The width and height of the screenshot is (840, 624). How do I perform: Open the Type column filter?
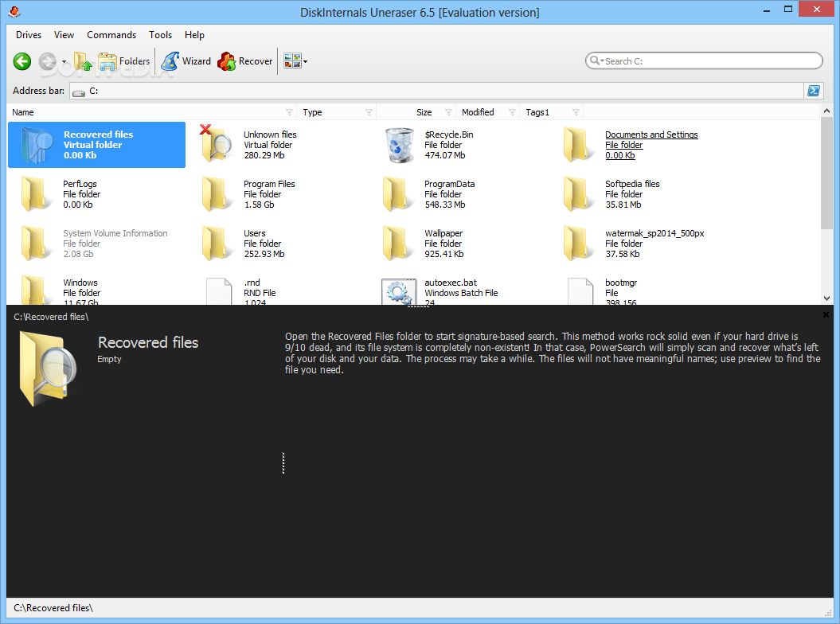pos(369,112)
